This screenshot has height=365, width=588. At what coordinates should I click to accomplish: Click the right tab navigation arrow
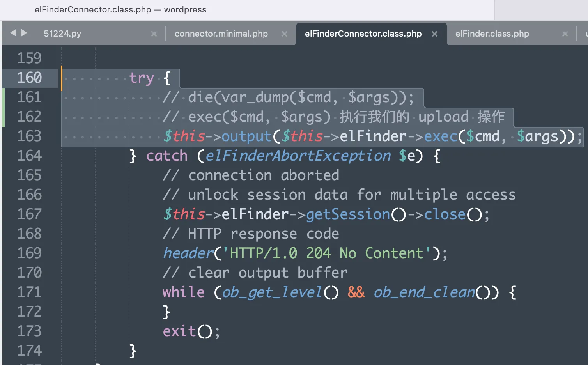[24, 33]
